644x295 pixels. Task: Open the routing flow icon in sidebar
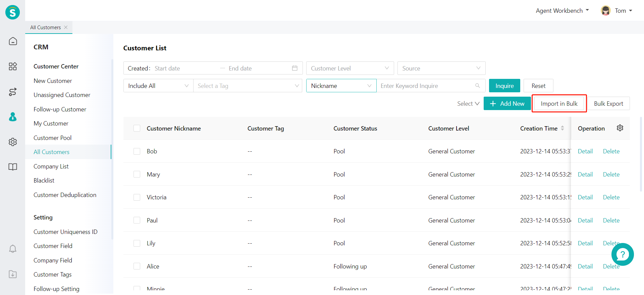point(13,92)
